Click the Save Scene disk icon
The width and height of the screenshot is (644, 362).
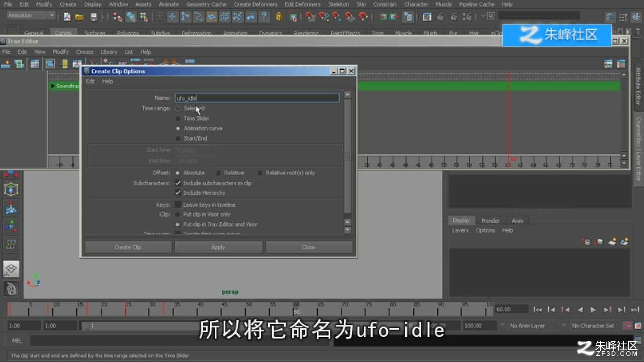[93, 17]
